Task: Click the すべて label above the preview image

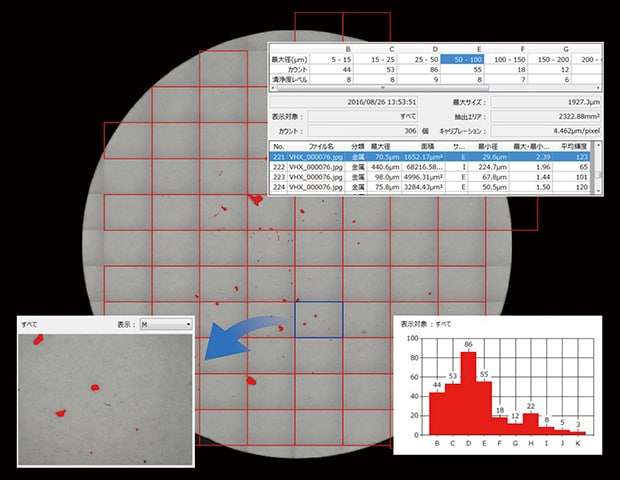Action: pos(29,325)
